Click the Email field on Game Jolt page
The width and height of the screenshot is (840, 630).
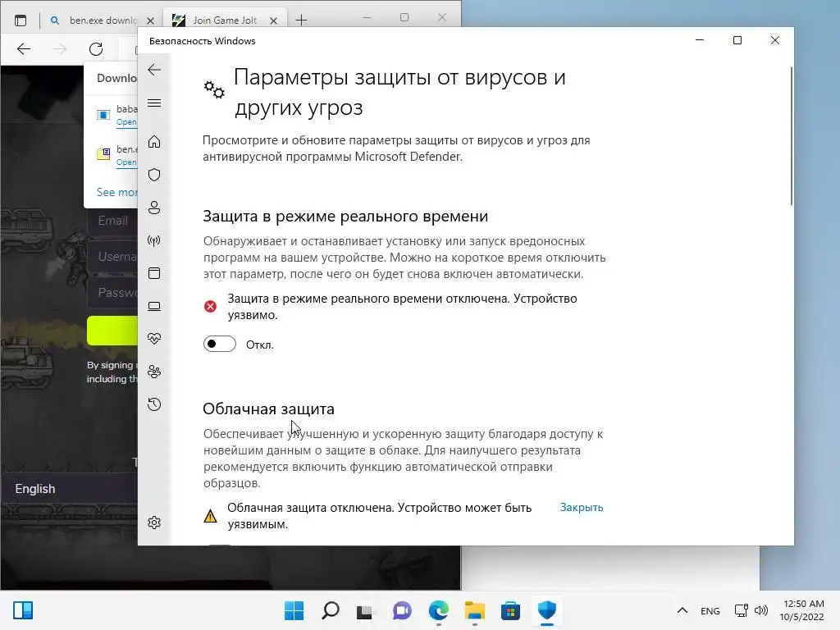pyautogui.click(x=112, y=221)
